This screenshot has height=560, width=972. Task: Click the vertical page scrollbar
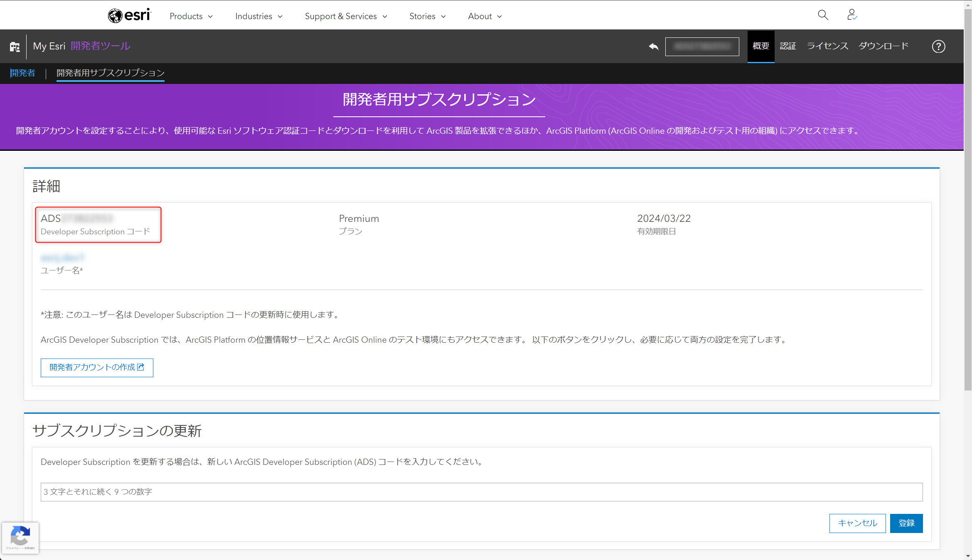tap(968, 199)
